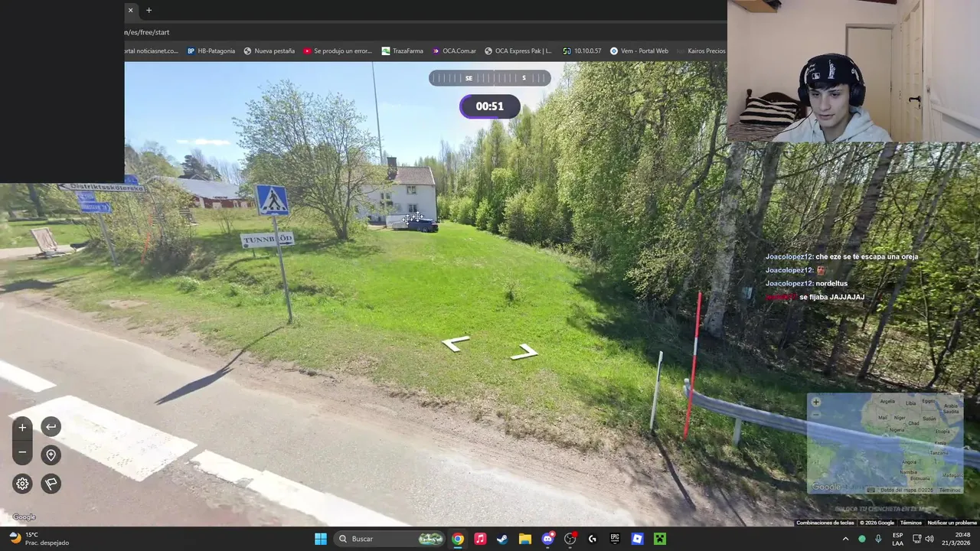Click the green status tray icon

pyautogui.click(x=862, y=539)
